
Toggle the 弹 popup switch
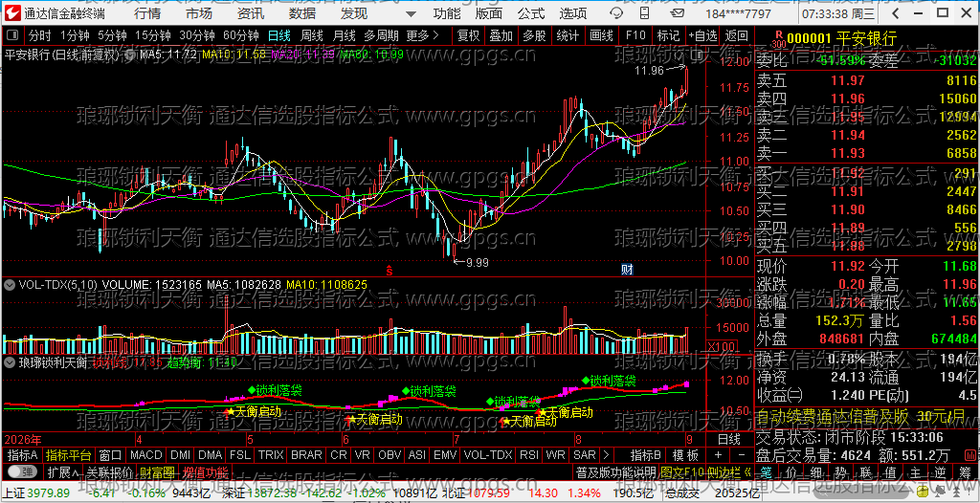tap(22, 471)
